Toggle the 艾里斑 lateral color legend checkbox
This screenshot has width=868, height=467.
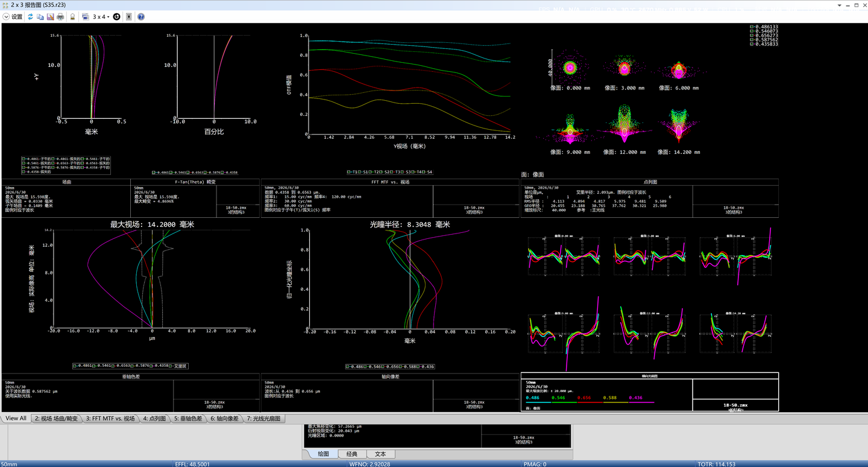[x=170, y=366]
